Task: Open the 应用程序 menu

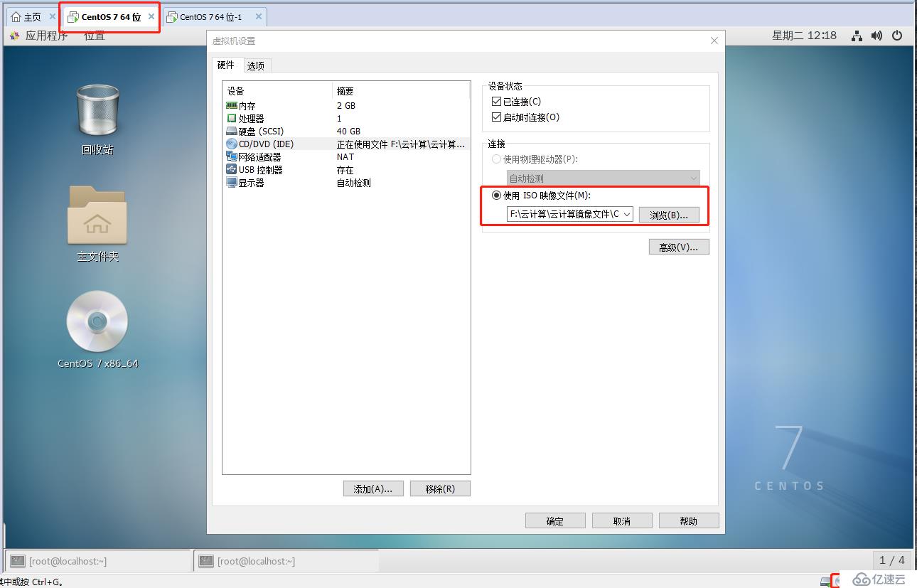Action: point(47,36)
